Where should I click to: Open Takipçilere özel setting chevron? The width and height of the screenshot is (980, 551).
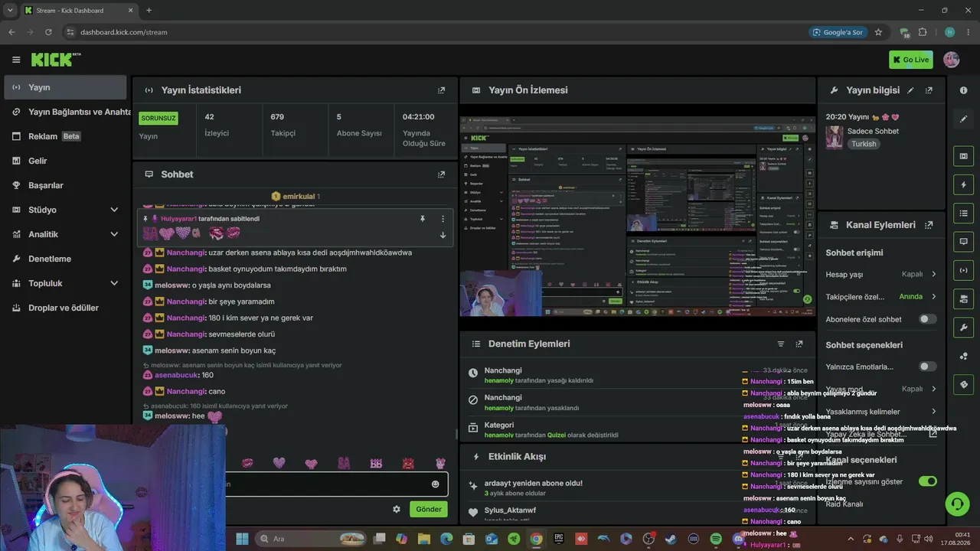933,296
